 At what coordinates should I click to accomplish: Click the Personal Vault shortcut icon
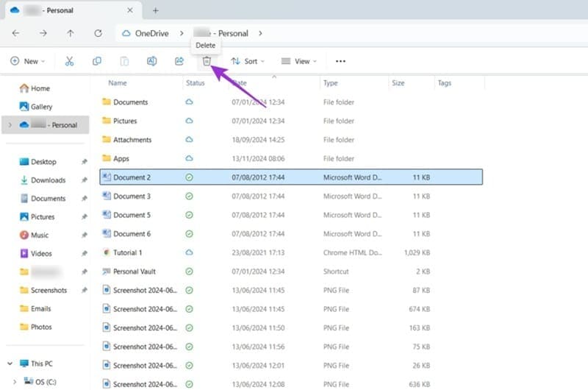(x=107, y=271)
